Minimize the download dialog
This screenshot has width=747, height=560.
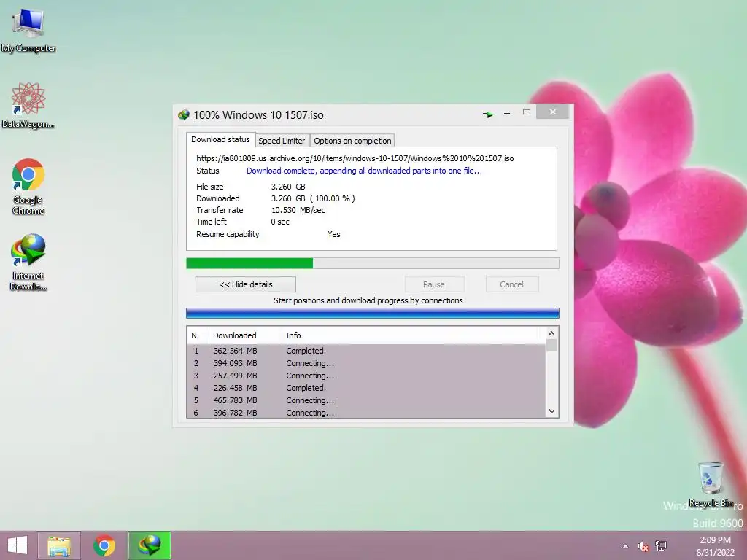click(x=507, y=114)
